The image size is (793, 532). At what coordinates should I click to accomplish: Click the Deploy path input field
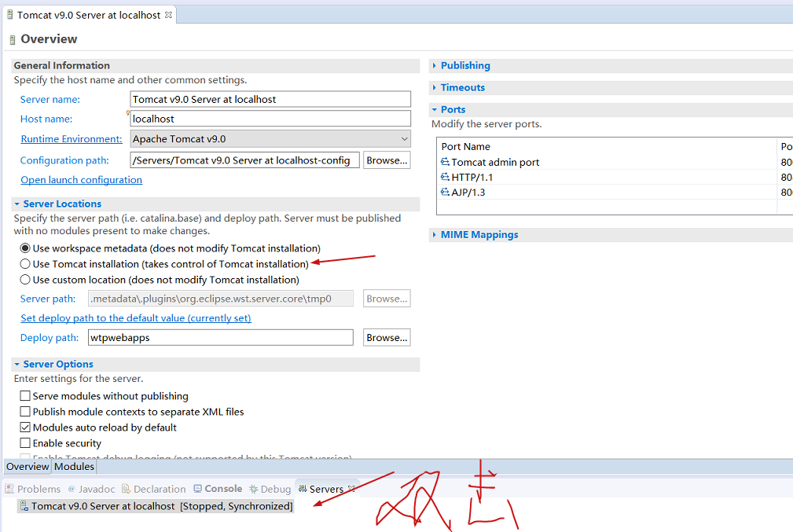pyautogui.click(x=221, y=337)
